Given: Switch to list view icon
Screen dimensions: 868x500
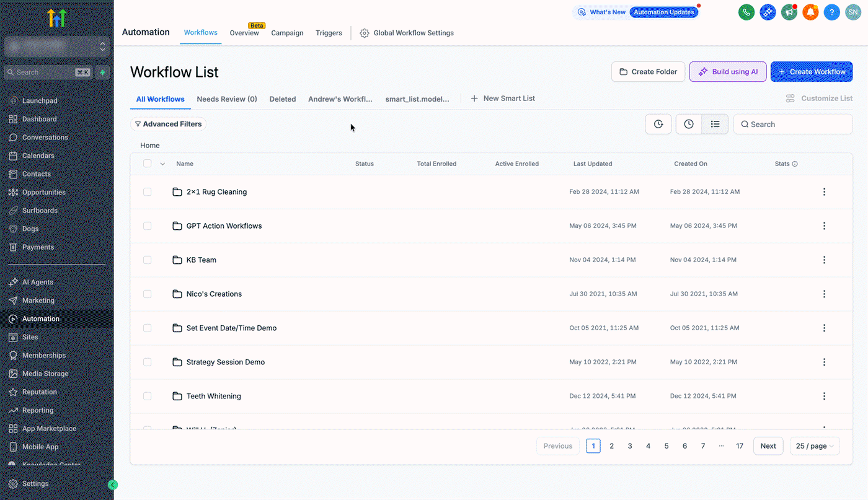Looking at the screenshot, I should pos(715,124).
